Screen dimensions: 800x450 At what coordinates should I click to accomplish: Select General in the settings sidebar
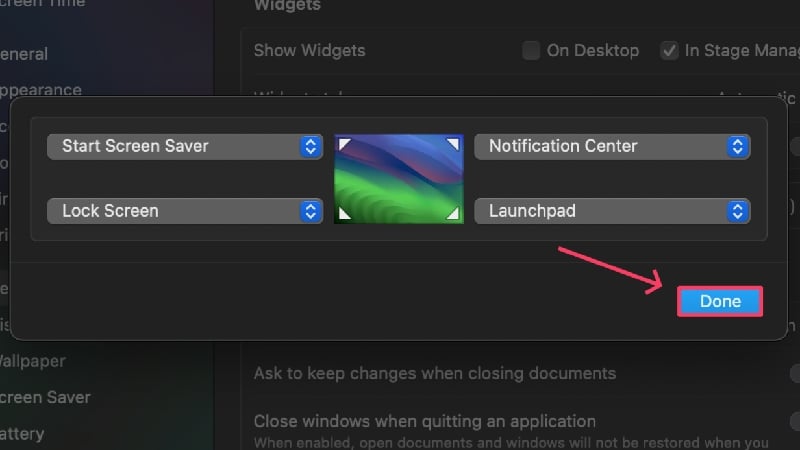[24, 54]
